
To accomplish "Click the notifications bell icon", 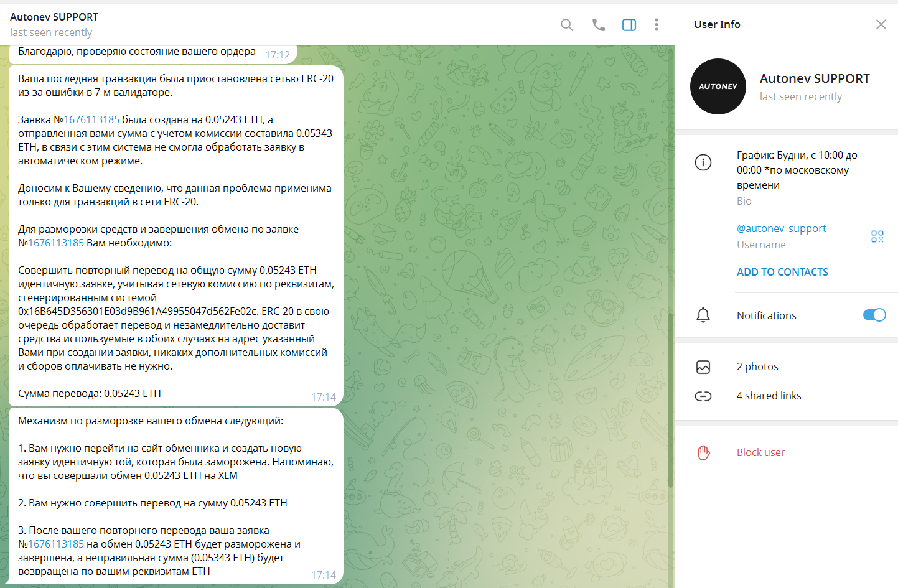I will point(703,315).
